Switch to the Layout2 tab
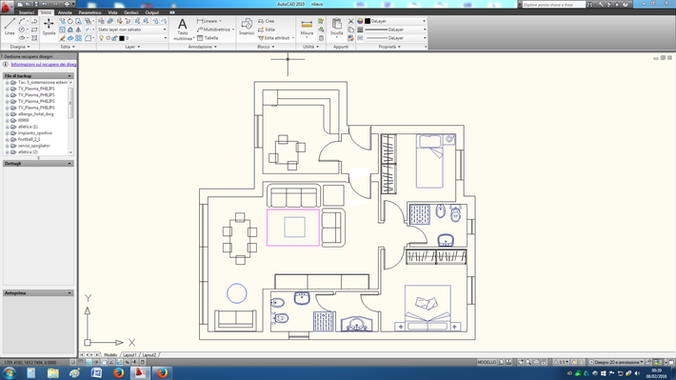 click(149, 355)
